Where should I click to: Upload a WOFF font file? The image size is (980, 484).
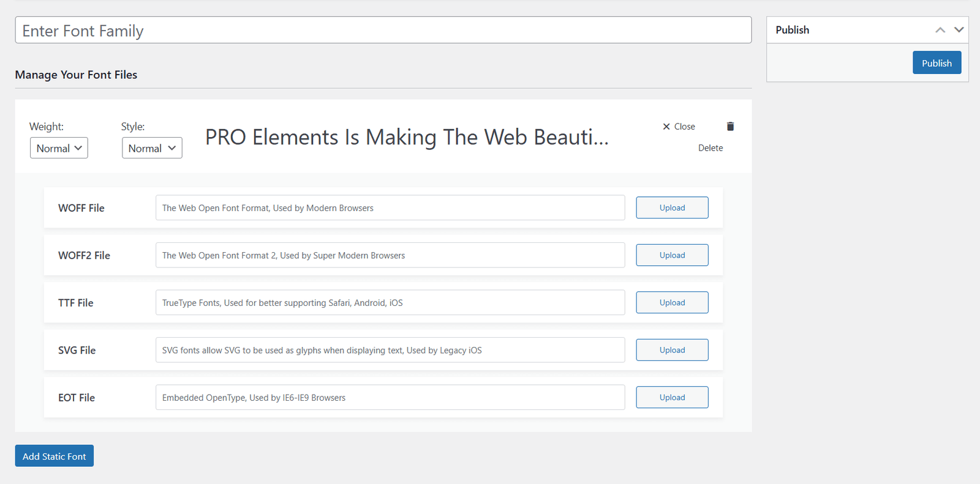click(672, 207)
